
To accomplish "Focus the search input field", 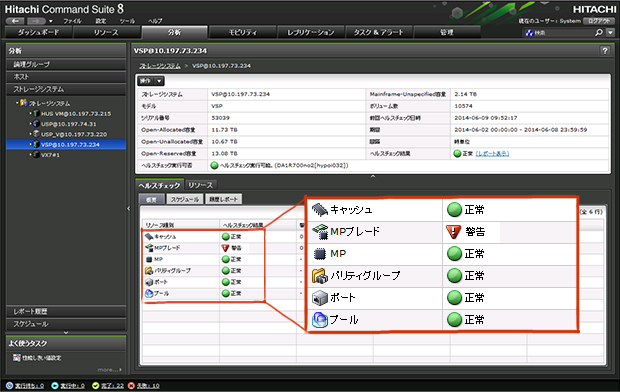I will (563, 33).
